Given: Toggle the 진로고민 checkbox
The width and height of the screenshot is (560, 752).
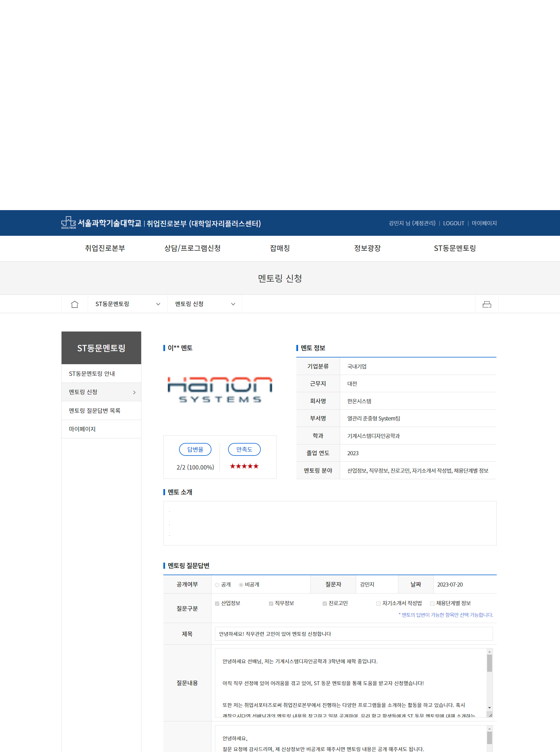Looking at the screenshot, I should coord(325,603).
